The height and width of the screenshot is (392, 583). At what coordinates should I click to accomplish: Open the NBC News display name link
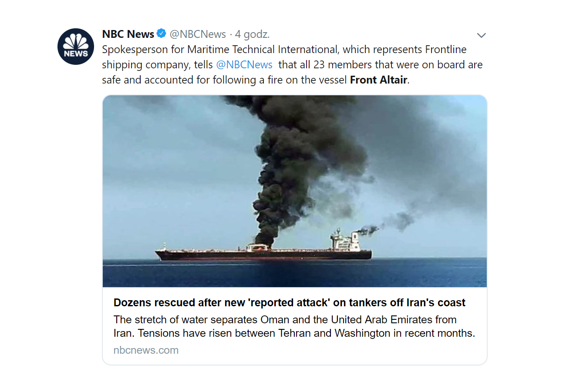tap(128, 34)
